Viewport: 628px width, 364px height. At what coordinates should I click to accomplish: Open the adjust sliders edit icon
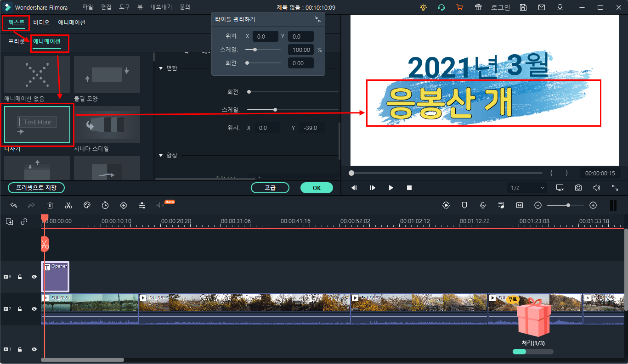point(142,205)
